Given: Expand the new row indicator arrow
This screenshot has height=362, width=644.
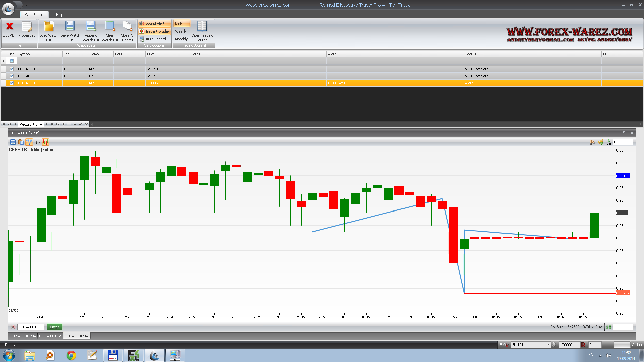Looking at the screenshot, I should pos(4,61).
